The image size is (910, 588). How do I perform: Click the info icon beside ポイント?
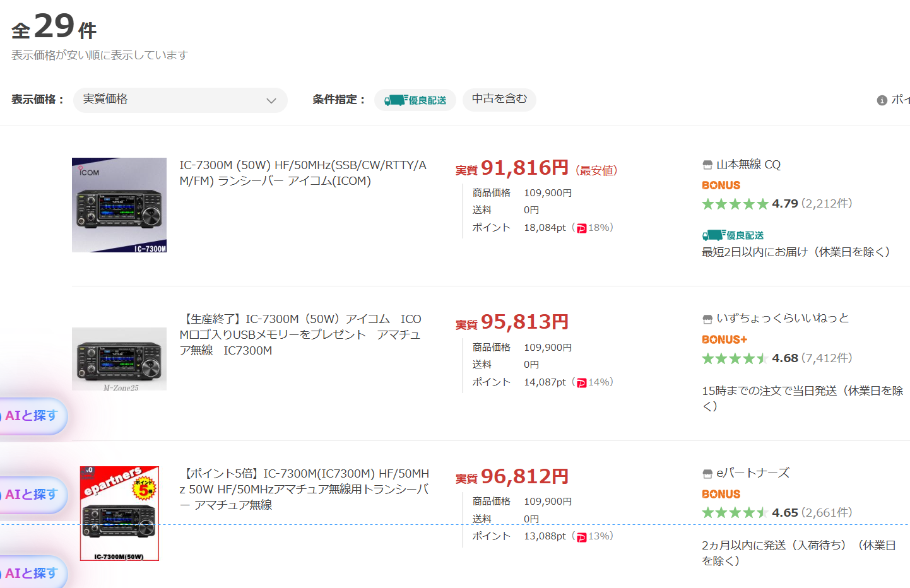(x=882, y=100)
